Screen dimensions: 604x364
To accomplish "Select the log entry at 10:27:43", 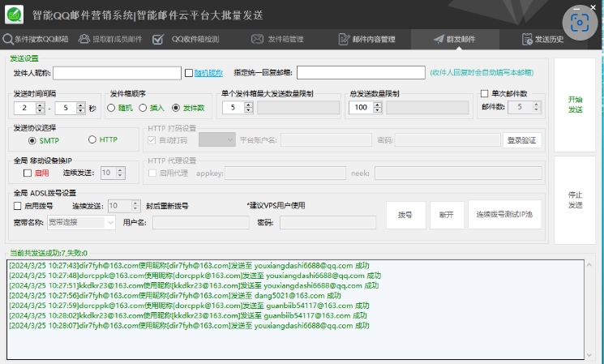I will tap(189, 265).
